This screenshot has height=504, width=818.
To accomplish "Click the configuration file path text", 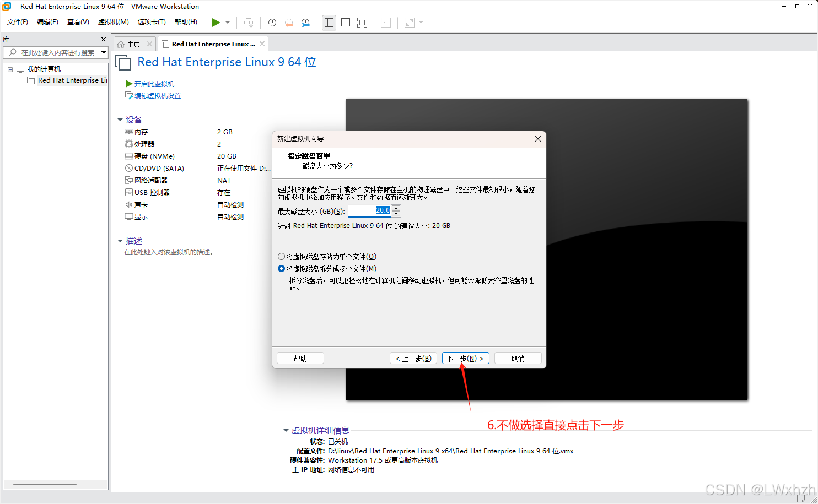I will pos(450,451).
